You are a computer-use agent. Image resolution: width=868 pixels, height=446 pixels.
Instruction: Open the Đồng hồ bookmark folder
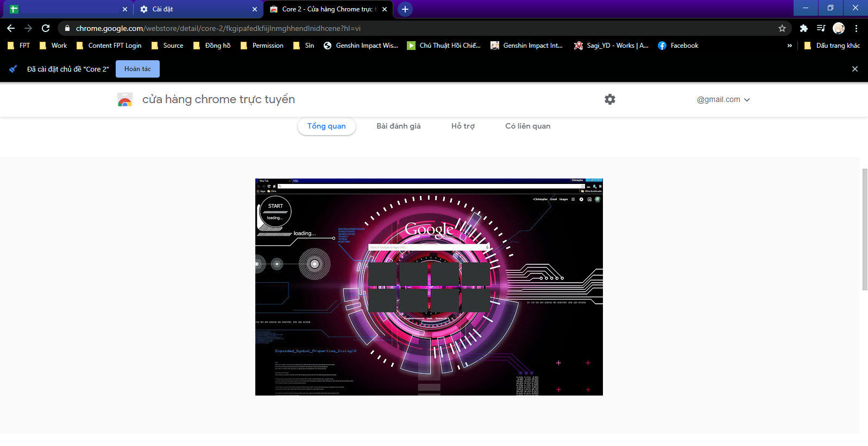click(x=211, y=46)
